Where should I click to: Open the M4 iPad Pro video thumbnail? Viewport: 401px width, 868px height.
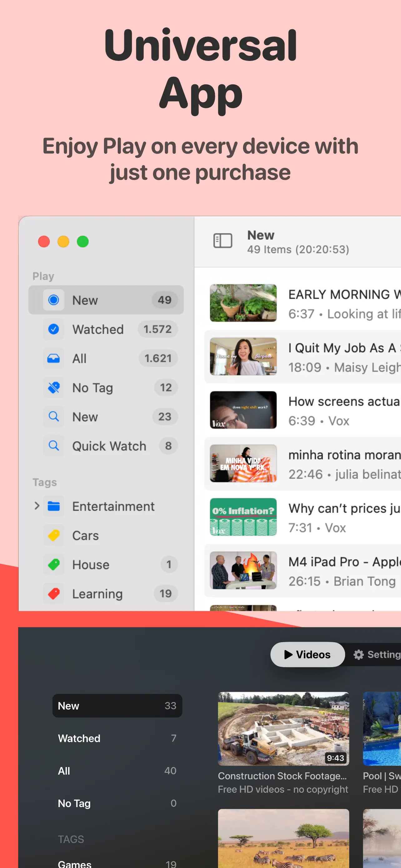coord(243,570)
